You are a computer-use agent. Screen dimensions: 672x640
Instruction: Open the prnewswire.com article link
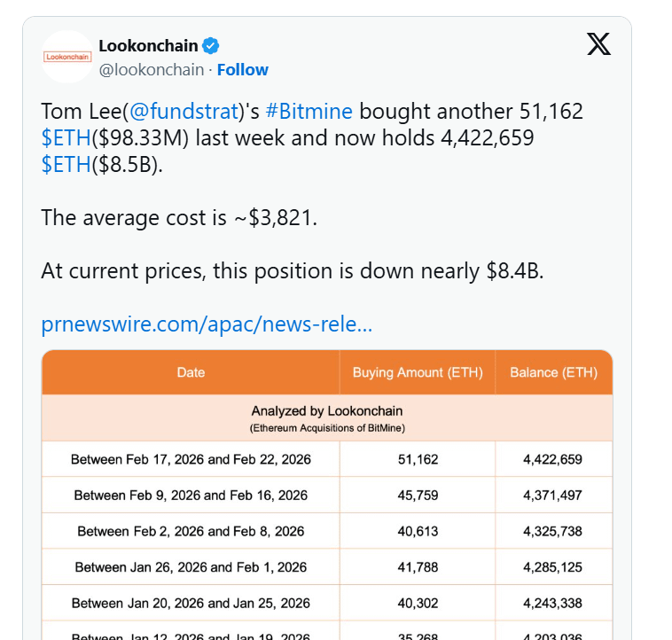click(207, 324)
